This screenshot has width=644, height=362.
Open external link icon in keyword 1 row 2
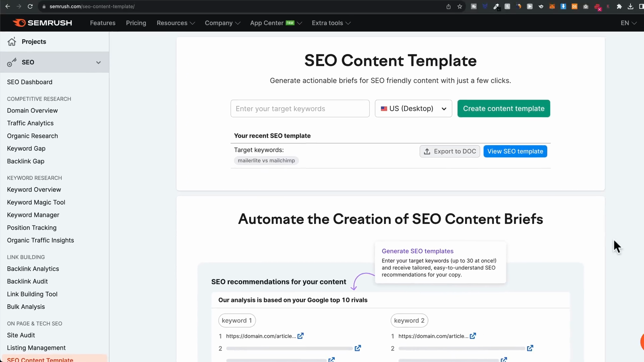pos(358,348)
